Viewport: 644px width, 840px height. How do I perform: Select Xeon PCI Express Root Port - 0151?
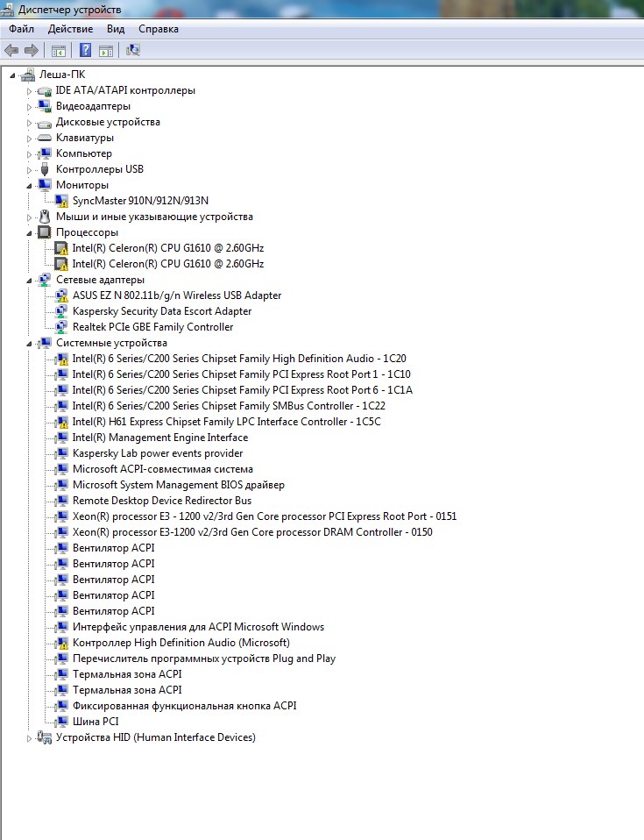click(x=265, y=516)
